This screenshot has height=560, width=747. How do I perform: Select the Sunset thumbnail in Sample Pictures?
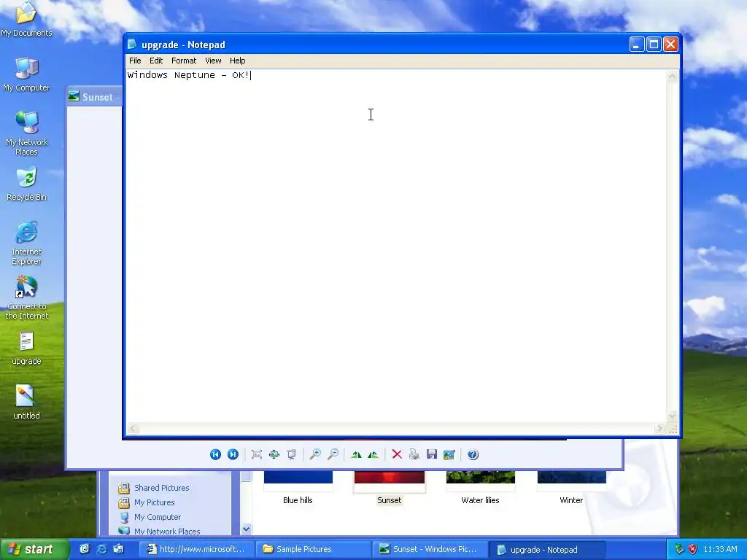click(390, 488)
